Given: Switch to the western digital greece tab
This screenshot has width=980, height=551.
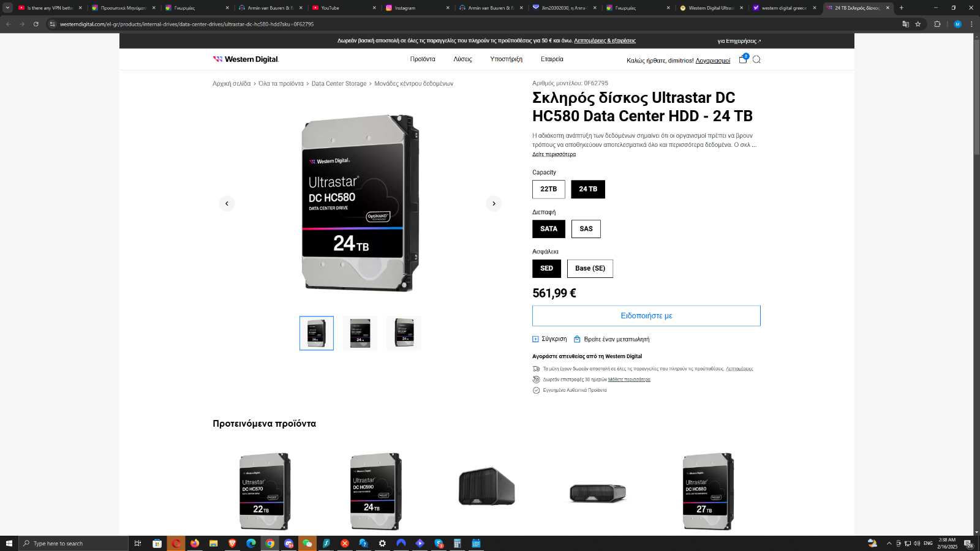Looking at the screenshot, I should (x=785, y=8).
